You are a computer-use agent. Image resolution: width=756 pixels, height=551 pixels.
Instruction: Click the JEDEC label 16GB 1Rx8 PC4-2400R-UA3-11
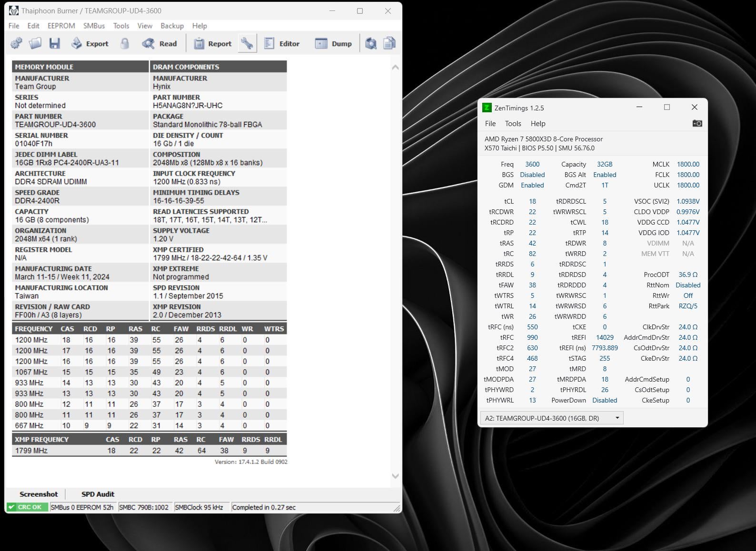click(67, 163)
